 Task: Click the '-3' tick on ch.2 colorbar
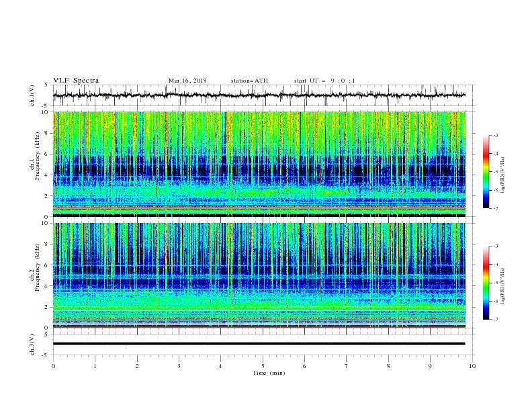tap(495, 246)
